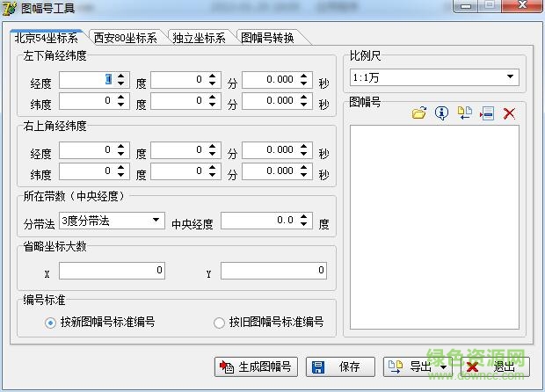
Task: Click the info bubble icon in the 图幅号 panel
Action: tap(442, 113)
